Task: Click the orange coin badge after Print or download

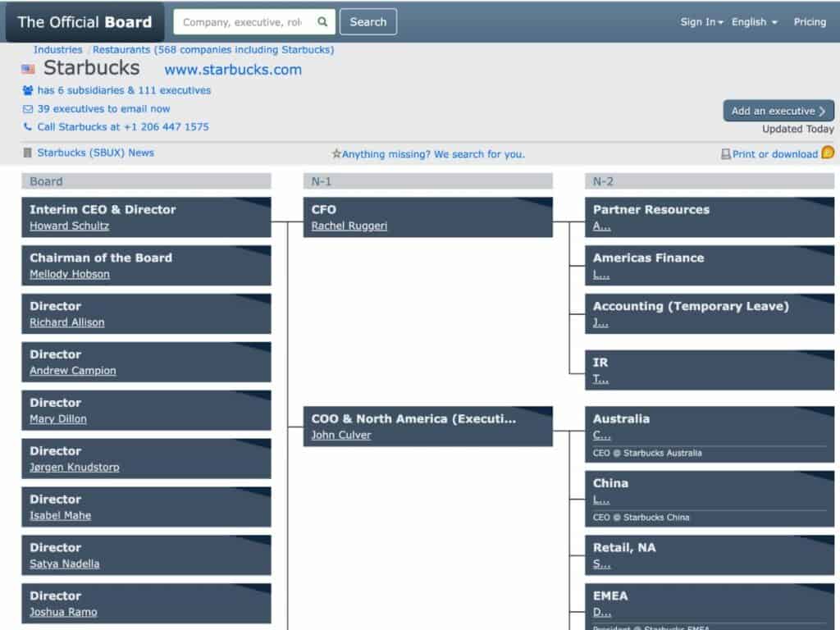Action: pyautogui.click(x=826, y=153)
